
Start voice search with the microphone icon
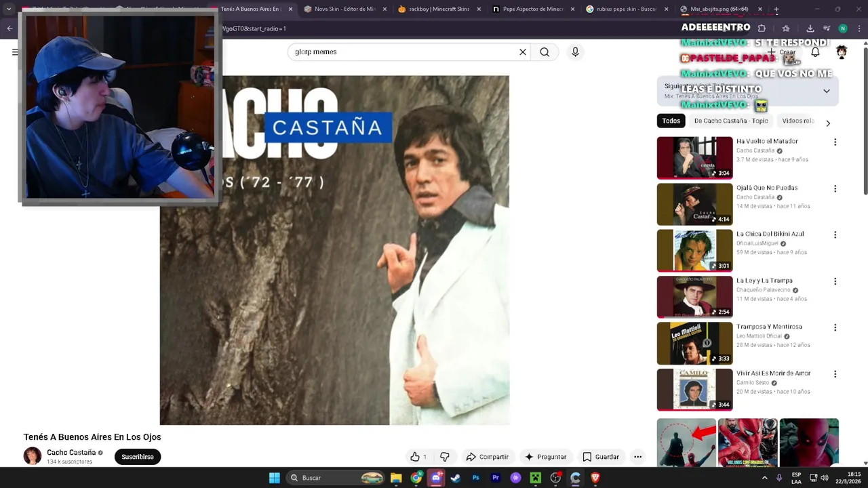[575, 52]
